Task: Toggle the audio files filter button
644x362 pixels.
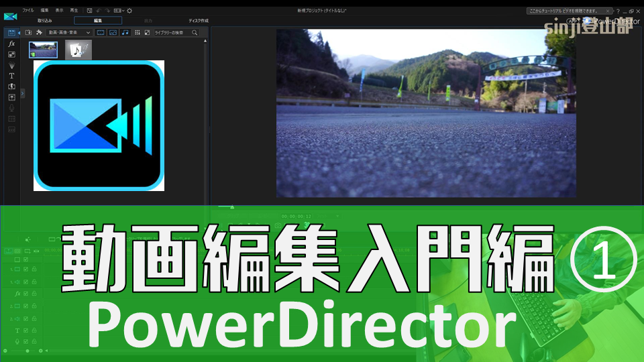Action: pos(125,32)
